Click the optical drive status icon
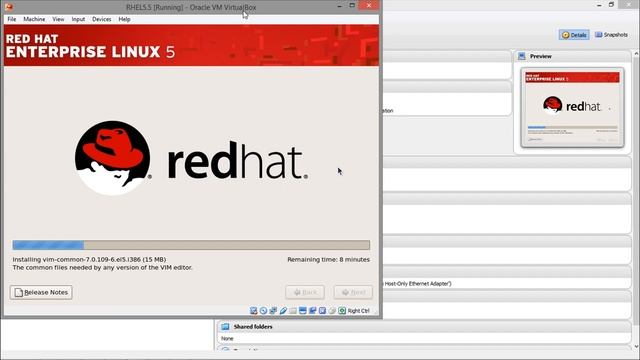640x360 pixels. [x=263, y=311]
